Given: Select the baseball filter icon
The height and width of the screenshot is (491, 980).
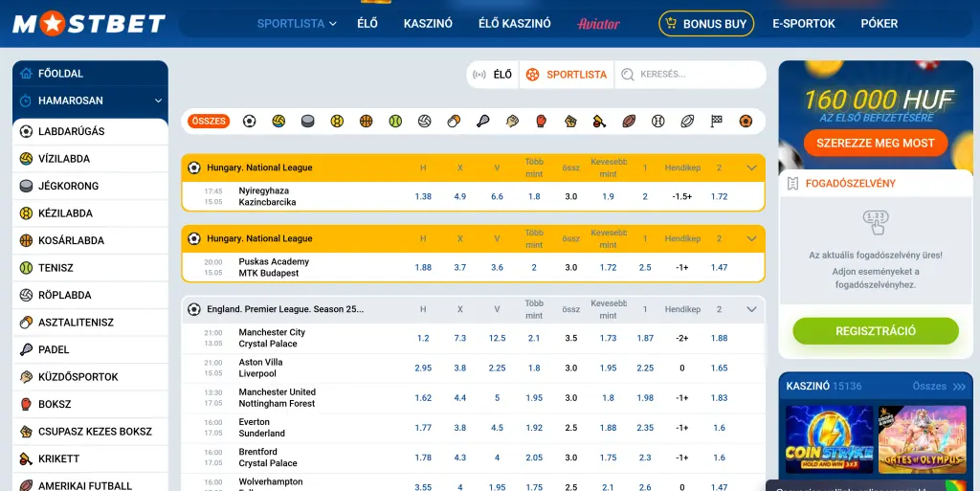Looking at the screenshot, I should 658,122.
